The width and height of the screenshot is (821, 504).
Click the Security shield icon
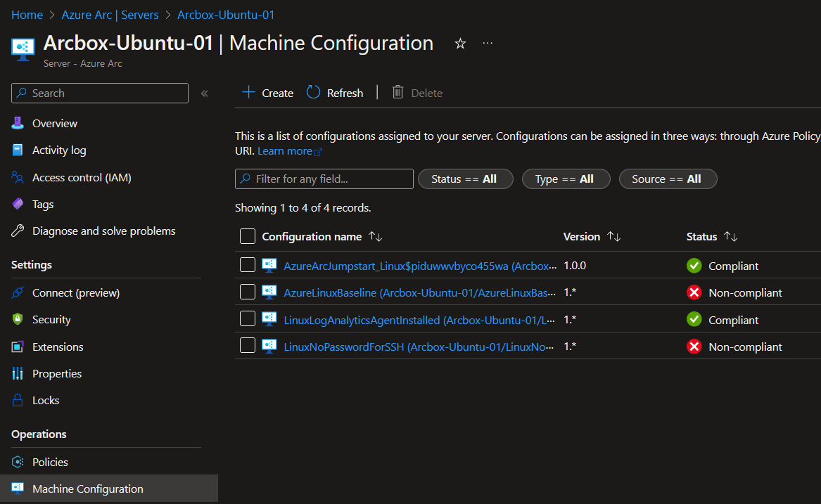click(x=18, y=319)
